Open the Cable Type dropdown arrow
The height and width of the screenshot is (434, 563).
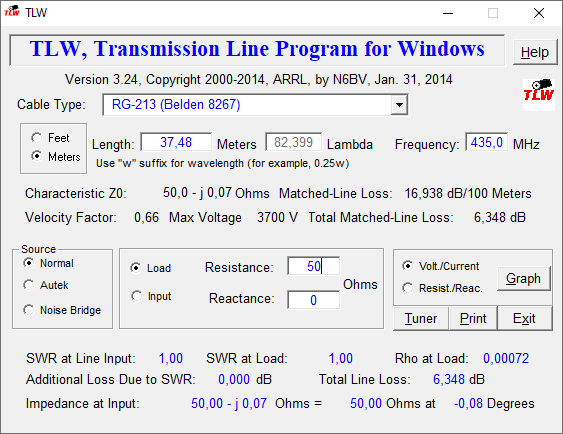[x=399, y=105]
